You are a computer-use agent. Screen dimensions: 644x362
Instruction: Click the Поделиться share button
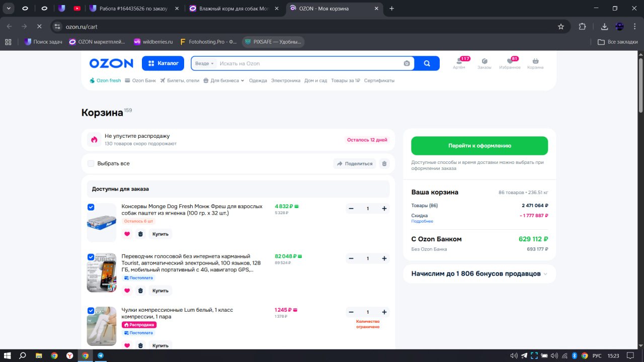coord(355,163)
